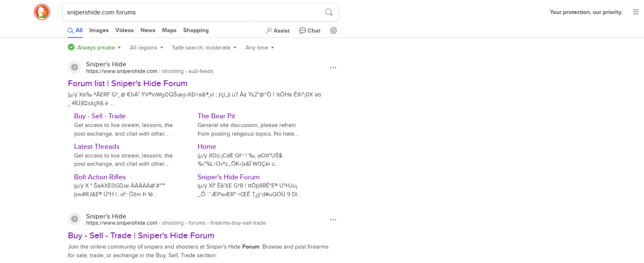Click the green Always private checkmark icon
This screenshot has width=644, height=263.
tap(71, 47)
